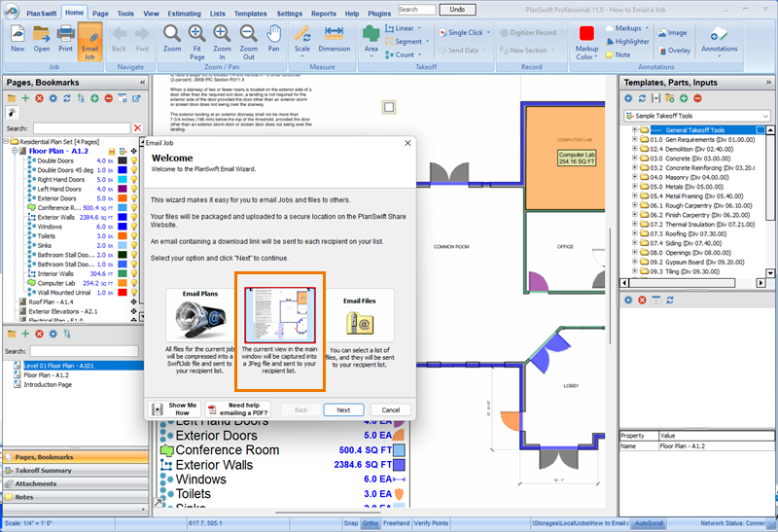Image resolution: width=778 pixels, height=532 pixels.
Task: Toggle lightbulb visibility for Windows
Action: [x=133, y=227]
